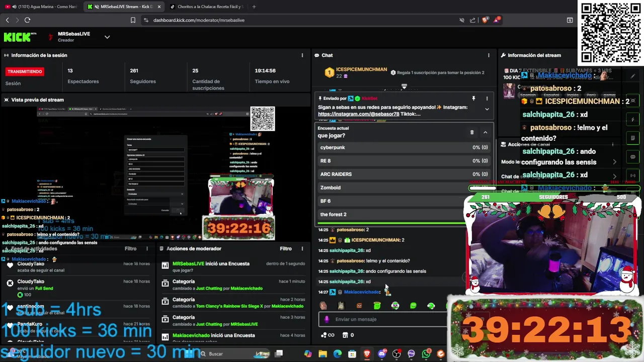The width and height of the screenshot is (644, 362).
Task: Expand the pinned KickBot message text
Action: tap(487, 109)
